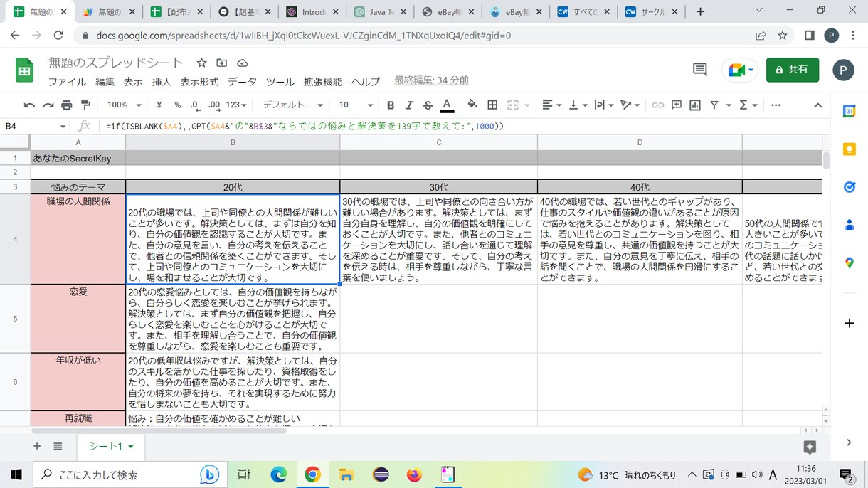The image size is (868, 488).
Task: Open the borders tool
Action: (x=492, y=105)
